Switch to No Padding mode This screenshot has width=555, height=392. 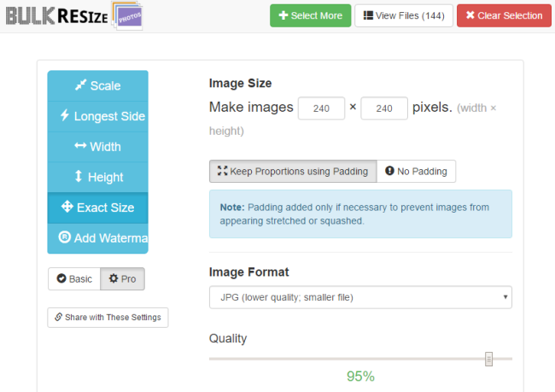[417, 172]
